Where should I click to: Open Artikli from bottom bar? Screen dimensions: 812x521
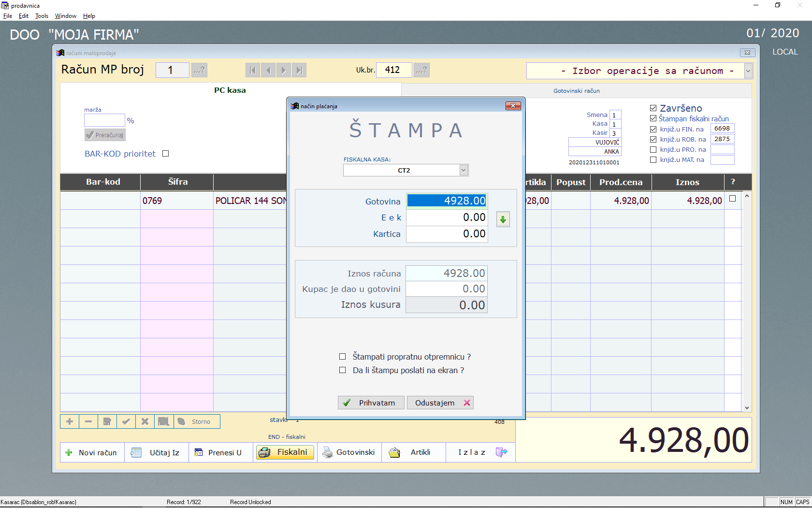coord(414,452)
